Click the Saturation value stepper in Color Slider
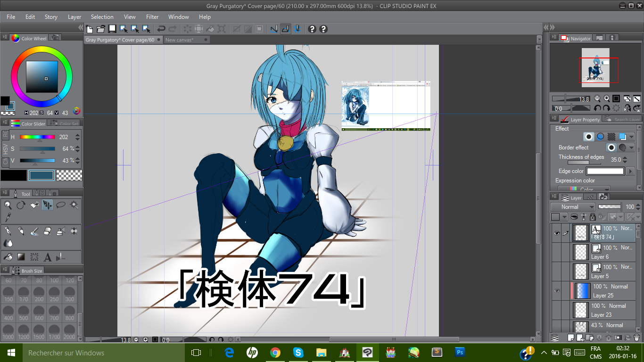The width and height of the screenshot is (644, 362). 78,149
